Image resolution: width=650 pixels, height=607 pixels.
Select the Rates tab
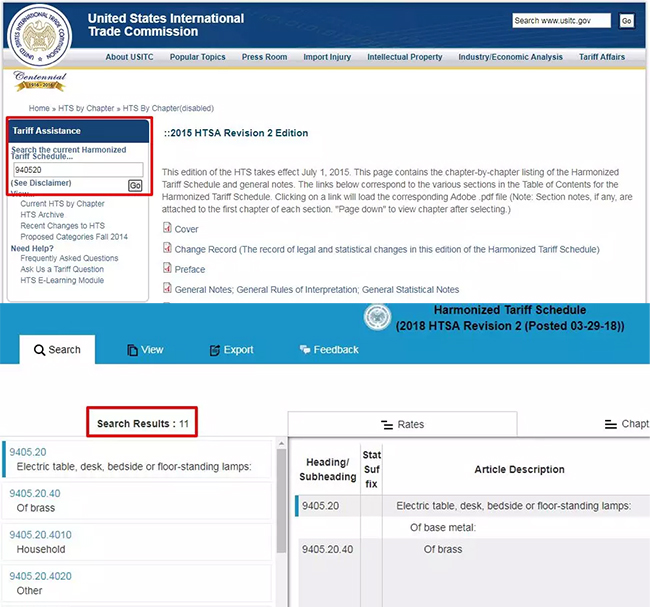403,424
